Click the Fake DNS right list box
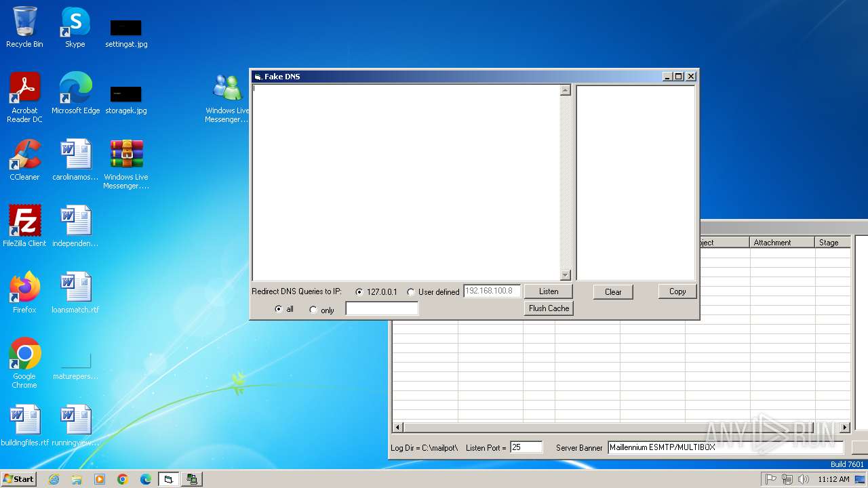Viewport: 868px width, 488px height. tap(635, 182)
